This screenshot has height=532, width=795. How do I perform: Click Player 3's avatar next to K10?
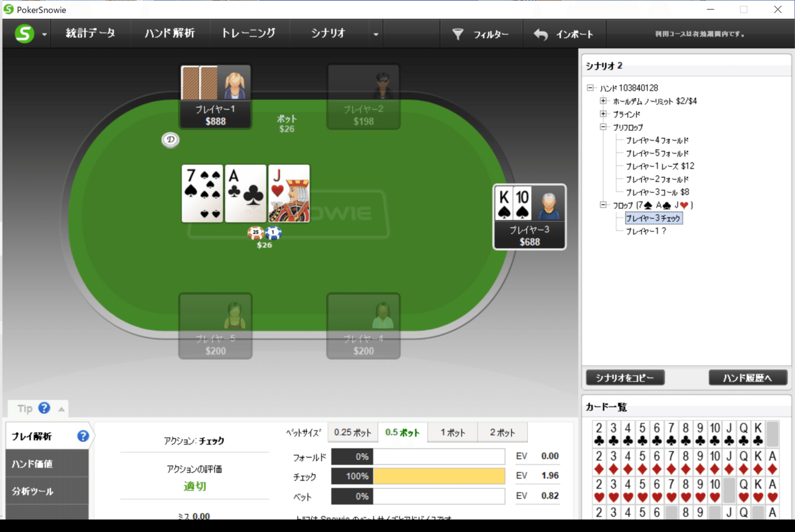point(548,205)
